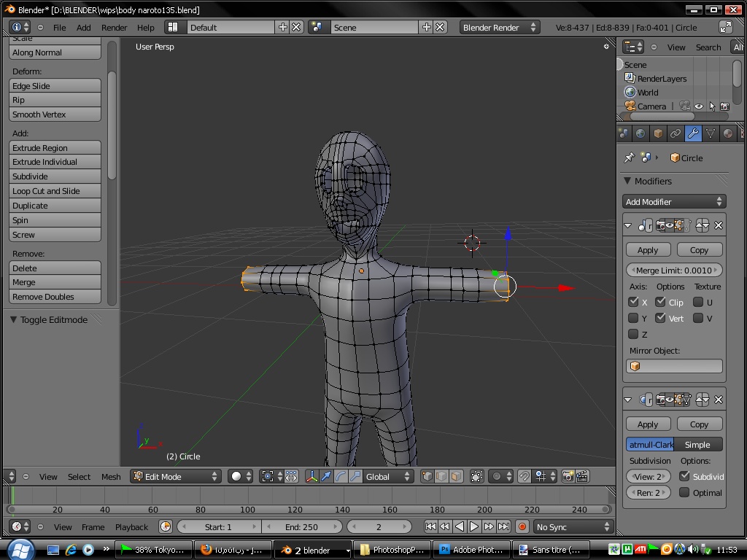Click the Remove Doubles button
This screenshot has height=560, width=747.
[x=55, y=297]
